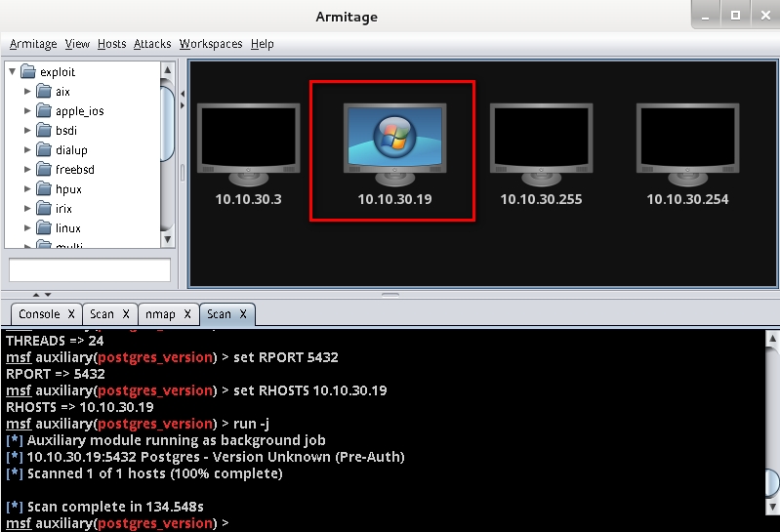This screenshot has width=780, height=532.
Task: Click the aix folder icon
Action: 44,91
